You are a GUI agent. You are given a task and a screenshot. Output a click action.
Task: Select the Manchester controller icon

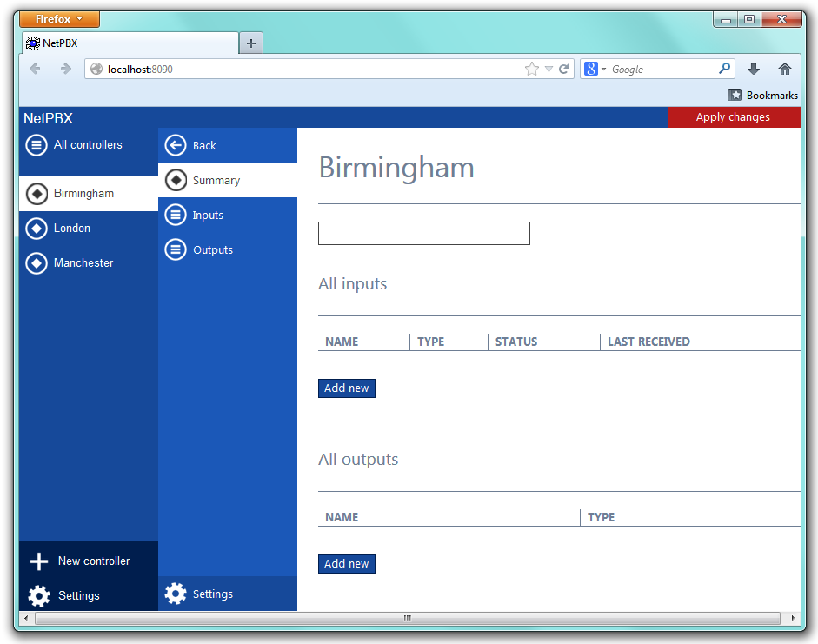pyautogui.click(x=37, y=263)
